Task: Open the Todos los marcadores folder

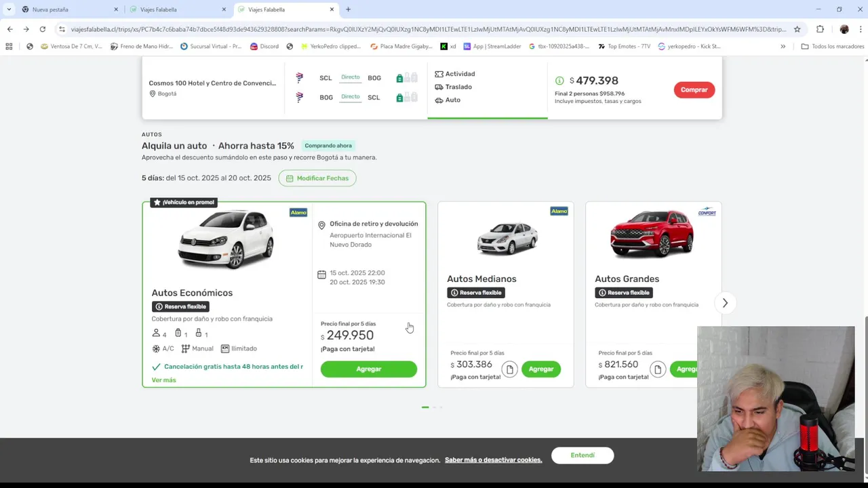Action: tap(833, 46)
